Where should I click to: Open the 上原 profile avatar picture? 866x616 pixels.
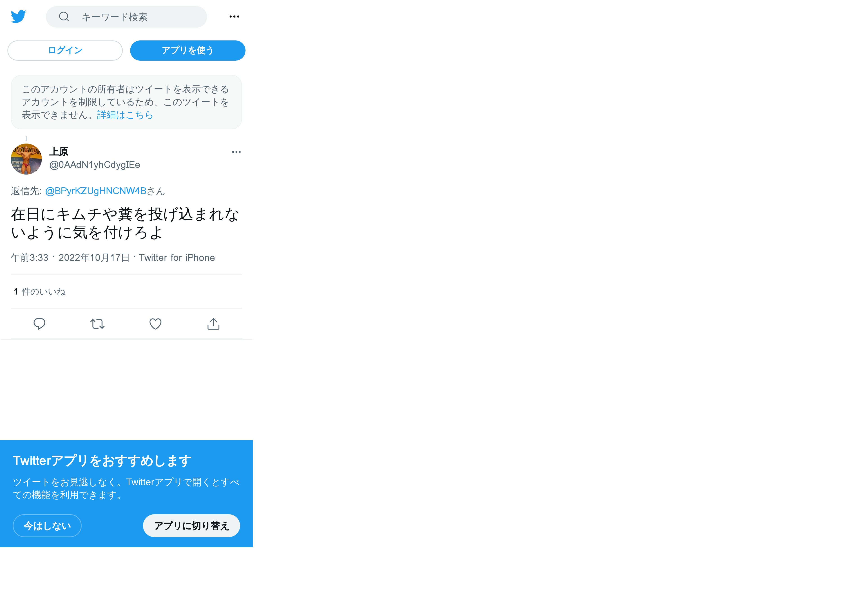click(x=26, y=159)
